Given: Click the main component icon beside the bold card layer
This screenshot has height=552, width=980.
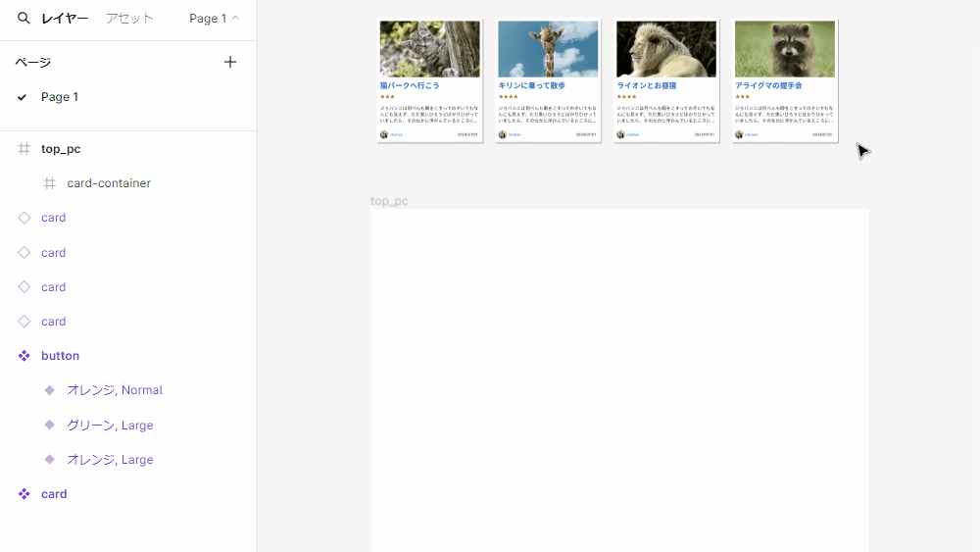Looking at the screenshot, I should [24, 494].
